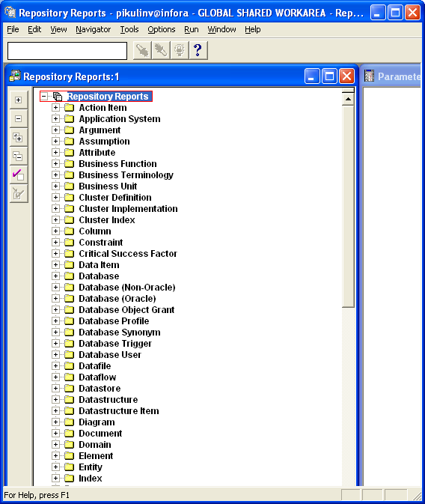
Task: Click the tree scrollbar up arrow
Action: coord(348,100)
